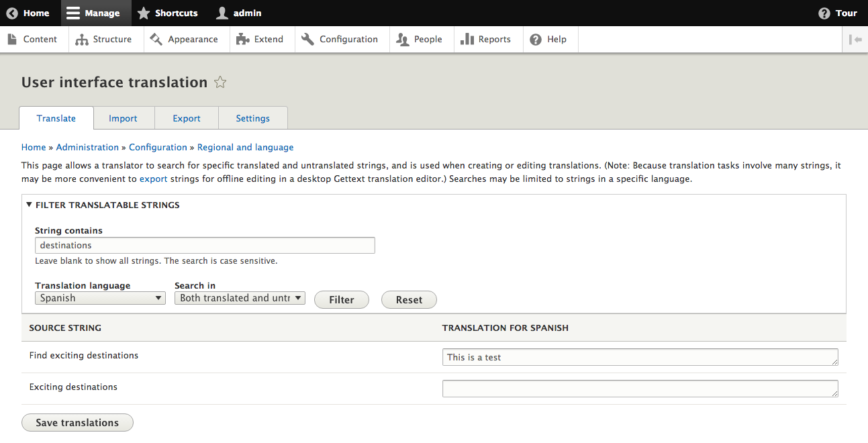868x443 pixels.
Task: Switch to the Settings tab
Action: click(x=252, y=118)
